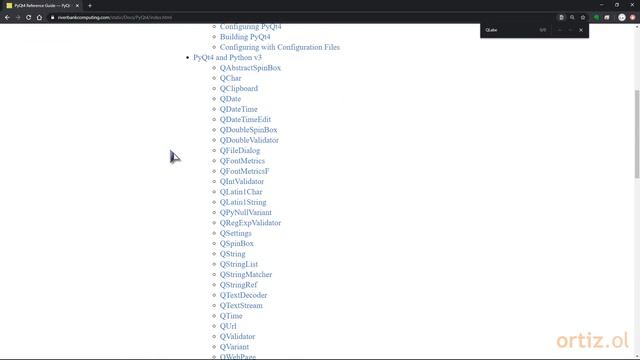The image size is (640, 360).
Task: Bookmark this page with the star icon
Action: 583,18
